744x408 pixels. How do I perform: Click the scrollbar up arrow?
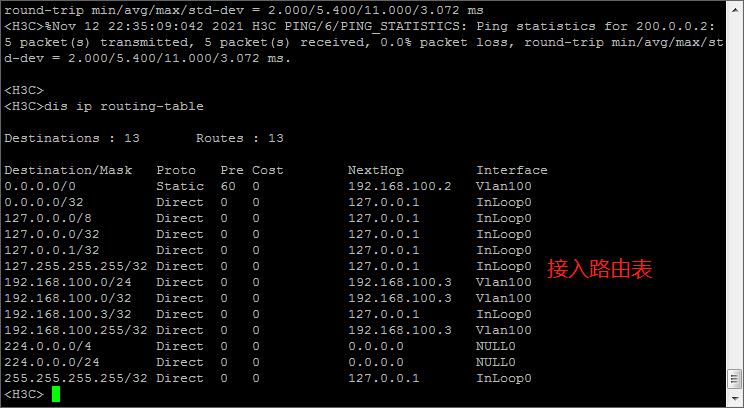[x=734, y=8]
